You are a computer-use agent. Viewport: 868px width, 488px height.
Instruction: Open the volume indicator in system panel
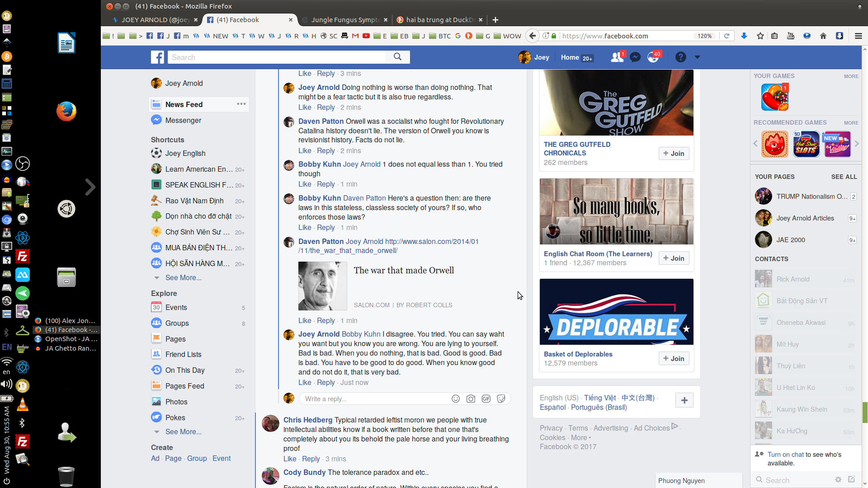(6, 384)
